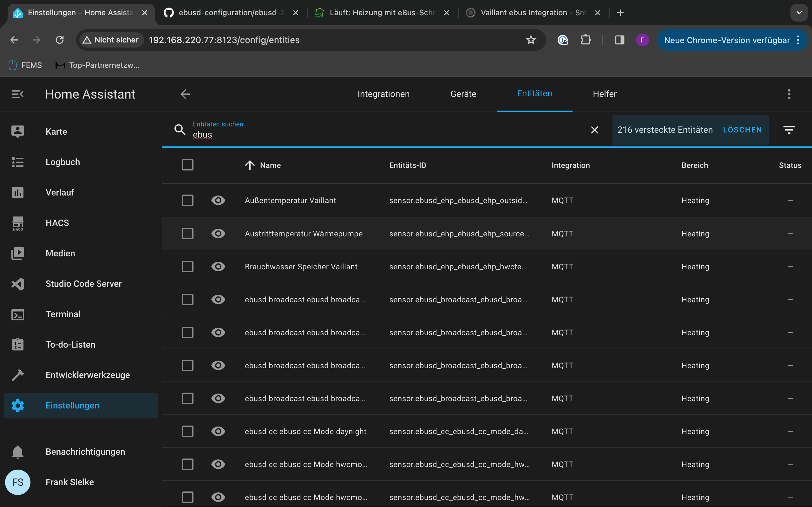Open the Medien sidebar icon
Viewport: 812px width, 507px height.
click(18, 253)
